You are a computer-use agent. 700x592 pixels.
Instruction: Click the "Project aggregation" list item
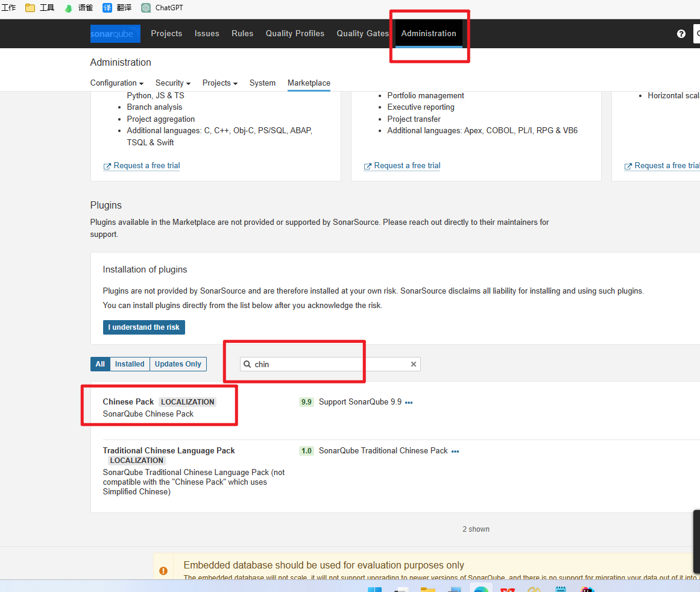click(x=161, y=119)
